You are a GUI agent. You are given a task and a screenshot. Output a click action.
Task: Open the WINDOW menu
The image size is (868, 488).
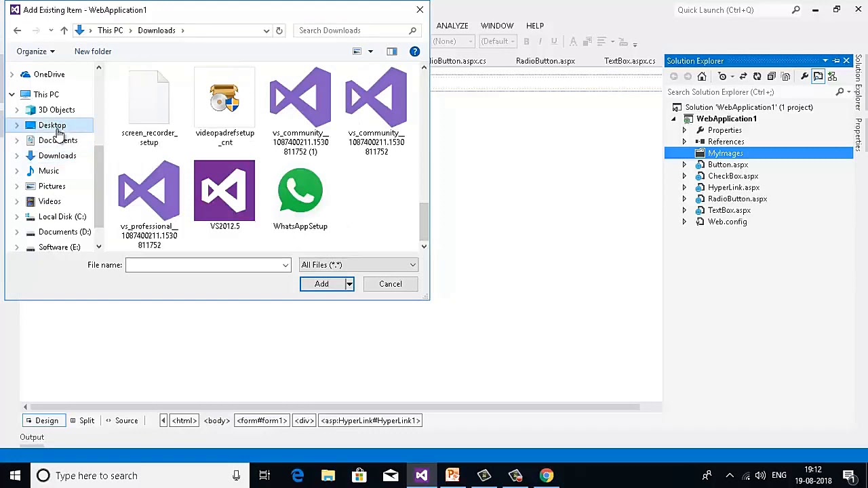click(497, 26)
